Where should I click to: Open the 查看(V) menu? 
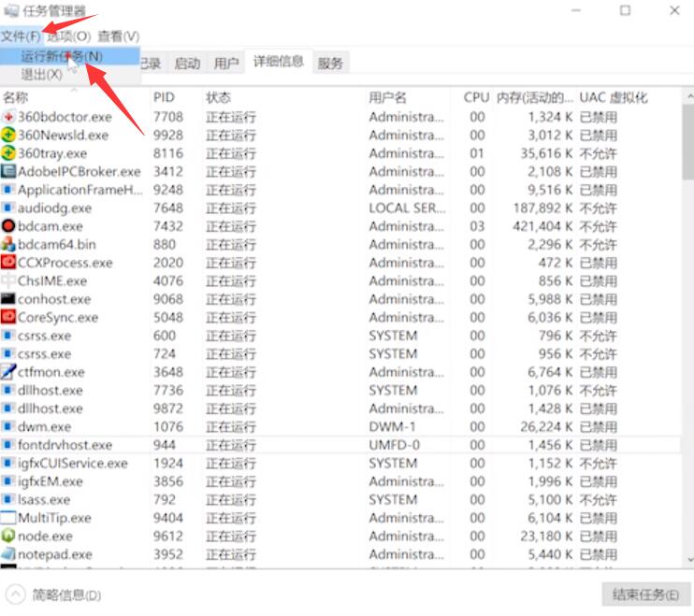tap(119, 36)
